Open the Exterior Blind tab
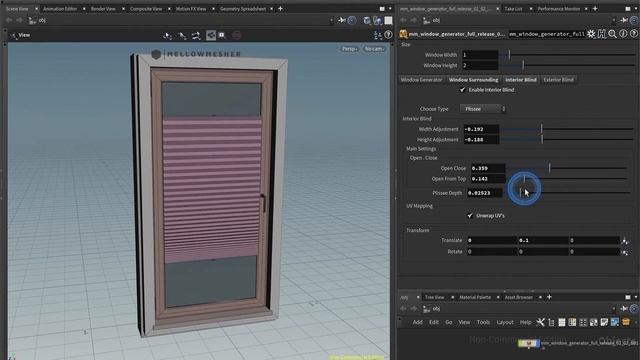The height and width of the screenshot is (360, 640). (558, 80)
